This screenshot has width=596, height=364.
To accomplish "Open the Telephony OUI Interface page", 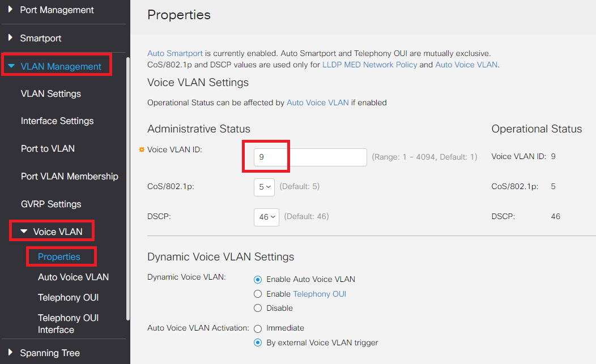I will (68, 324).
